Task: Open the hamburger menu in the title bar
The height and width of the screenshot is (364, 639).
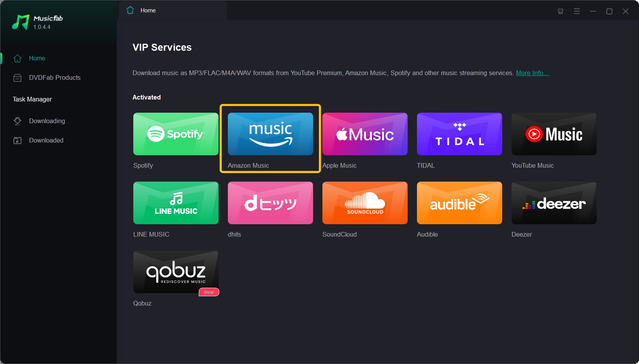Action: click(577, 11)
